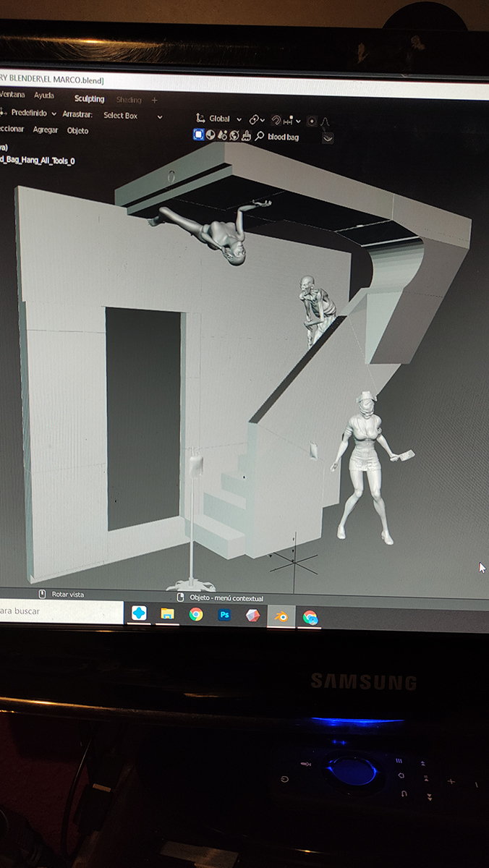
Task: Click the pivot point link icon
Action: pyautogui.click(x=254, y=119)
